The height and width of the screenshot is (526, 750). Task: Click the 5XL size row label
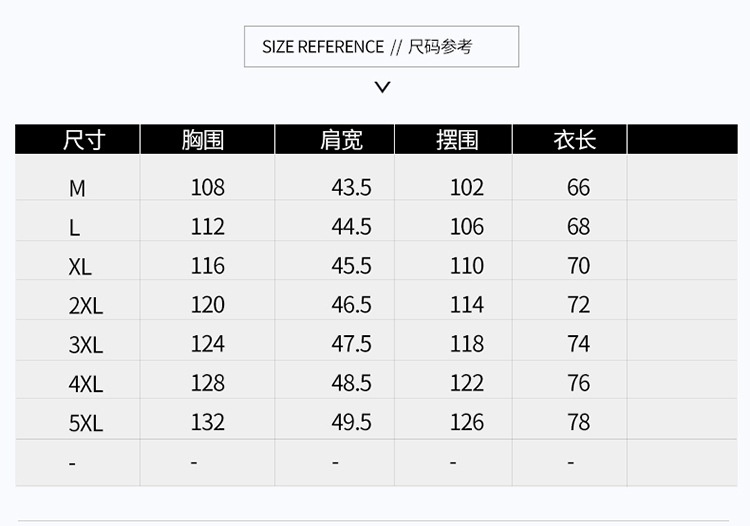pos(85,423)
